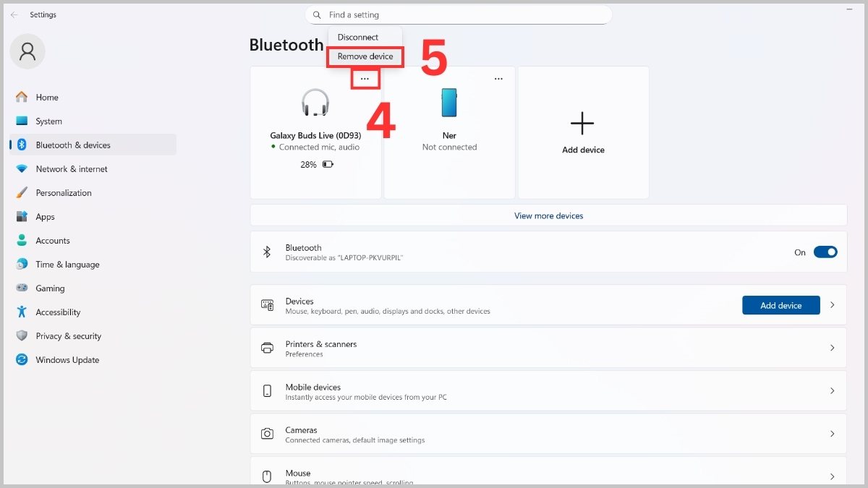Viewport: 868px width, 488px height.
Task: Click the Bluetooth symbol in Bluetooth row
Action: 267,252
